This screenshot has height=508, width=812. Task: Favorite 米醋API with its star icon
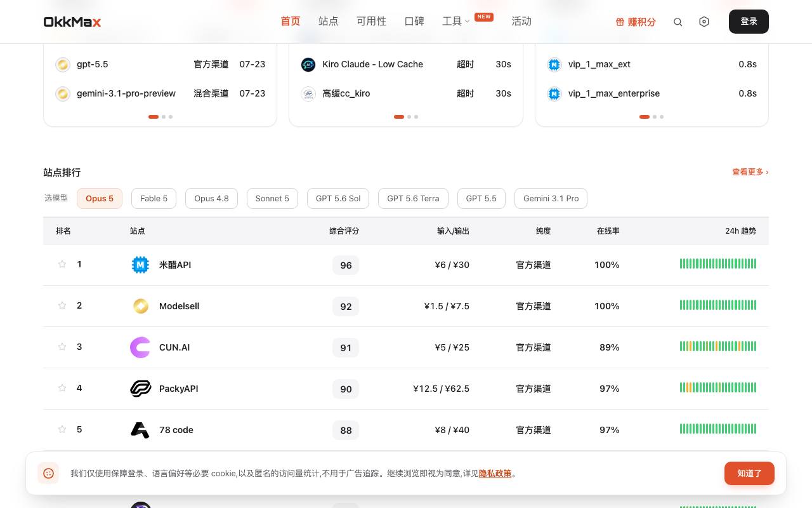point(62,264)
